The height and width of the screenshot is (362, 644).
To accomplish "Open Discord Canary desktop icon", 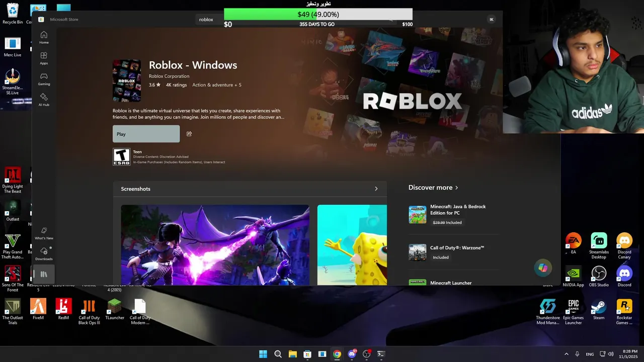I will [x=624, y=246].
